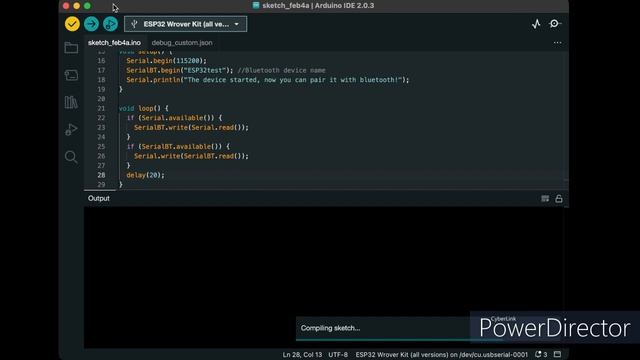The height and width of the screenshot is (360, 640).
Task: Click the UTF-8 encoding status entry
Action: (x=338, y=355)
